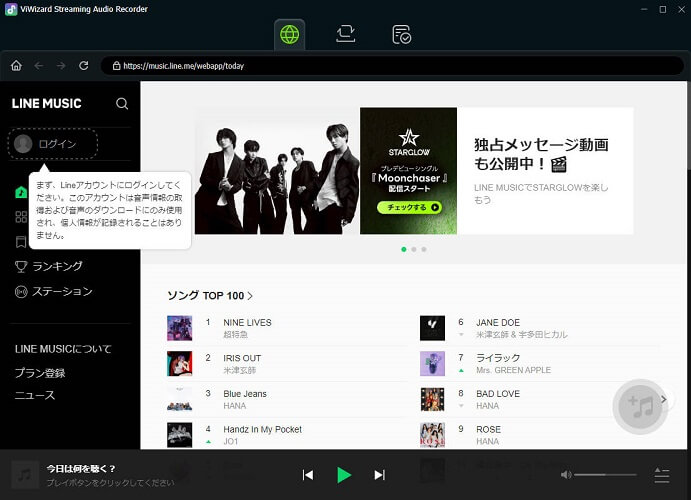Viewport: 691px width, 500px height.
Task: Open the converting tab icon
Action: [x=346, y=34]
